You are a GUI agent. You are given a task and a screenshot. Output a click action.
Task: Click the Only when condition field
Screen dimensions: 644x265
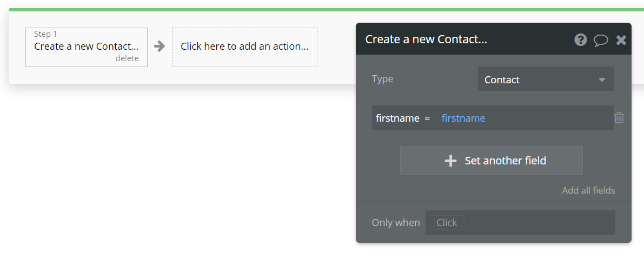pyautogui.click(x=520, y=222)
